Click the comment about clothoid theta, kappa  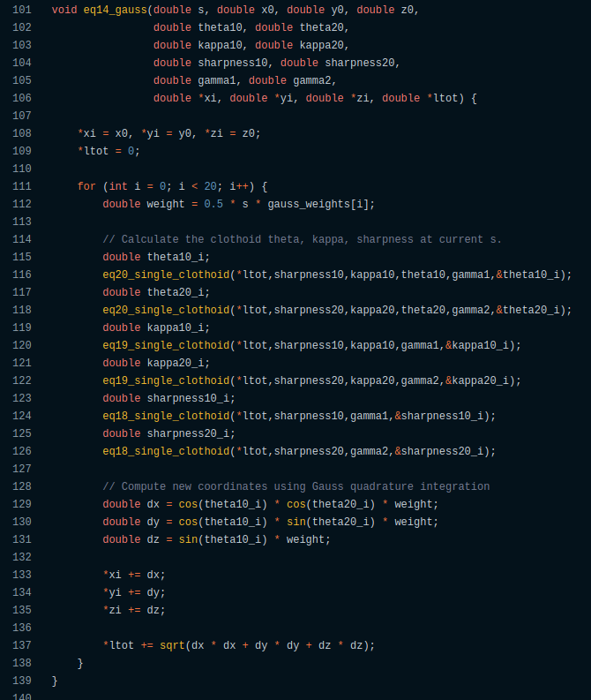click(x=302, y=239)
